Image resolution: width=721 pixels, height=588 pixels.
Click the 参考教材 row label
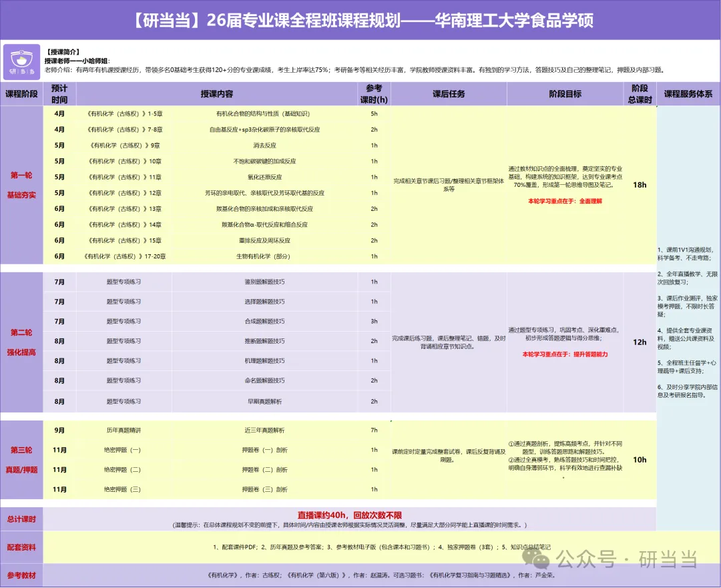pyautogui.click(x=21, y=575)
